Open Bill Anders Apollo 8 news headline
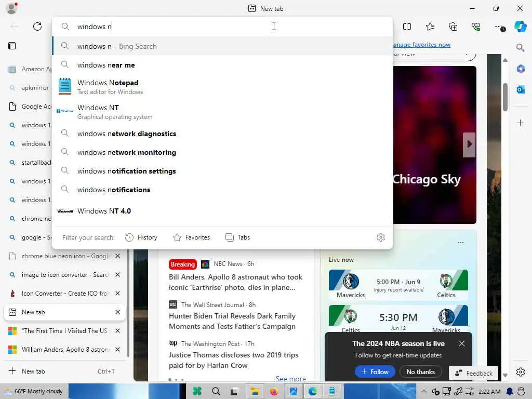The width and height of the screenshot is (532, 399). (x=235, y=282)
